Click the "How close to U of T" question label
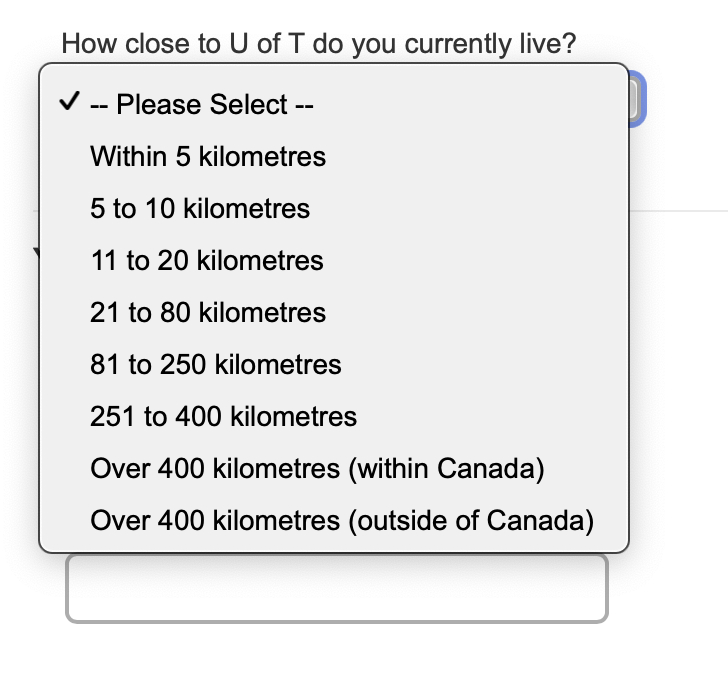Image resolution: width=728 pixels, height=686 pixels. click(x=319, y=45)
